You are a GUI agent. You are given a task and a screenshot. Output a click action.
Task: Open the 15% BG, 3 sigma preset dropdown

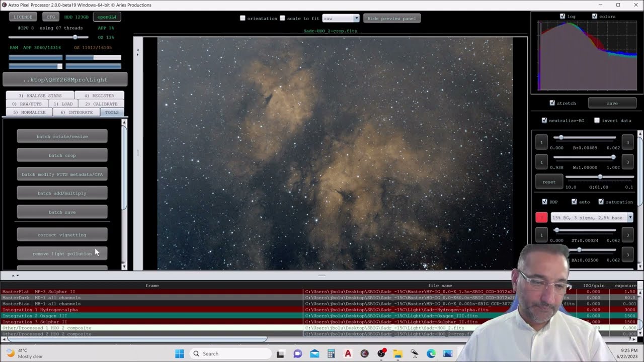[x=592, y=218]
